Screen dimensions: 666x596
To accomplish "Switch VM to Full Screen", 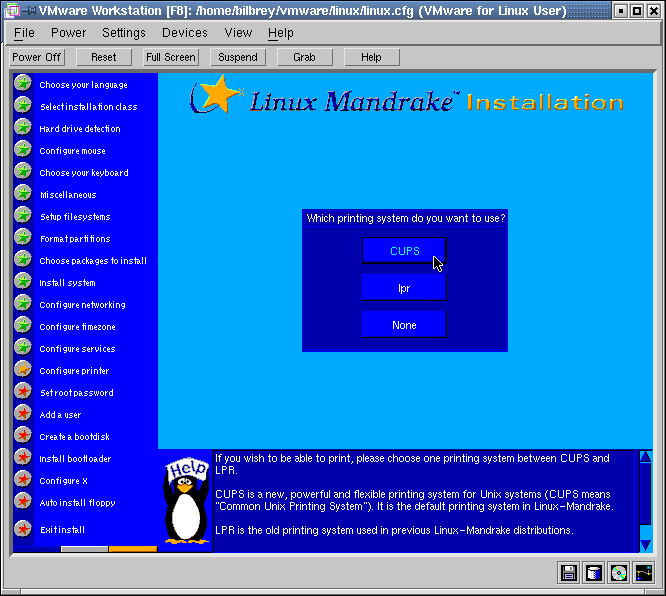I will (x=171, y=57).
